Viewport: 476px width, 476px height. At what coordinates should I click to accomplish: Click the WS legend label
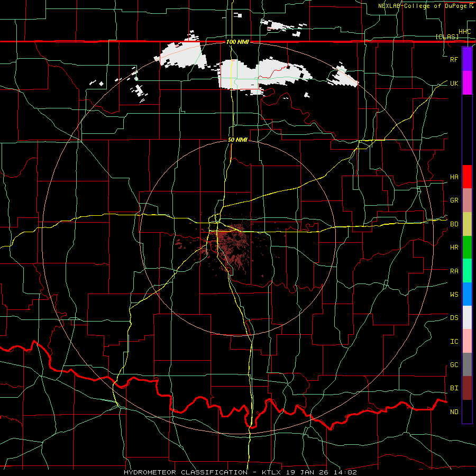pos(454,295)
